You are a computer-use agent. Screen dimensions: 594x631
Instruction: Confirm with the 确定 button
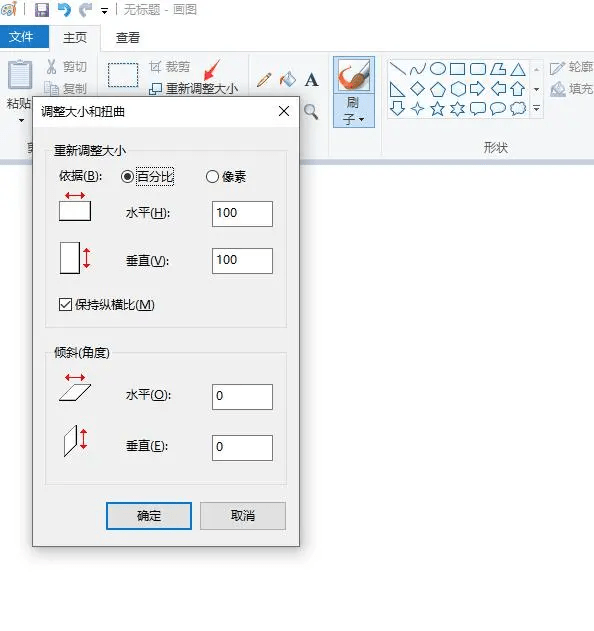click(149, 516)
